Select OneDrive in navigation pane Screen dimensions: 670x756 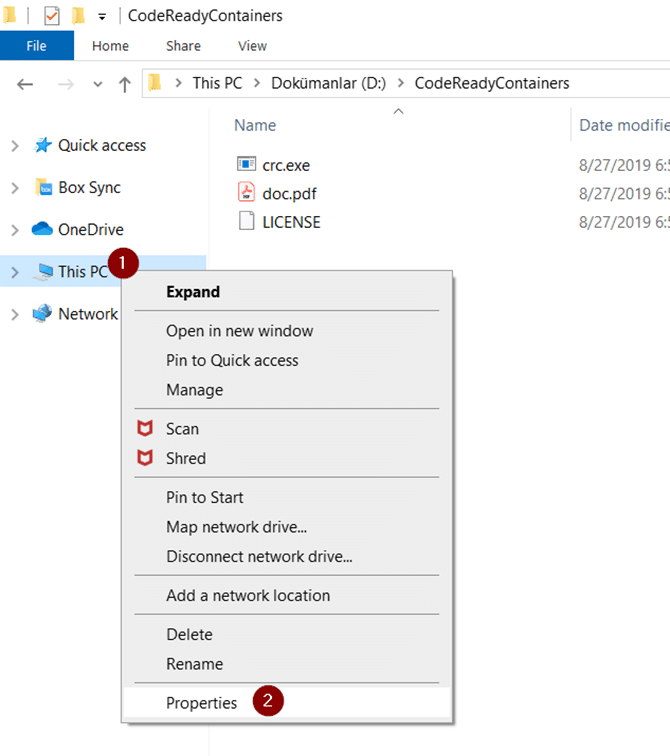[91, 230]
